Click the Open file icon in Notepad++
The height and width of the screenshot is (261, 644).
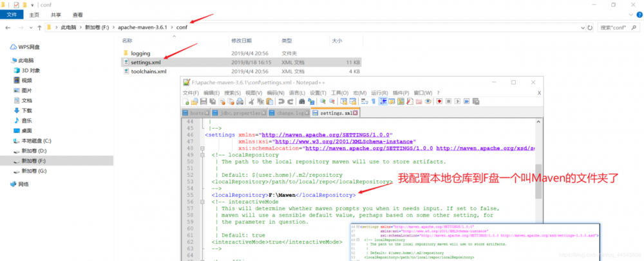click(194, 101)
